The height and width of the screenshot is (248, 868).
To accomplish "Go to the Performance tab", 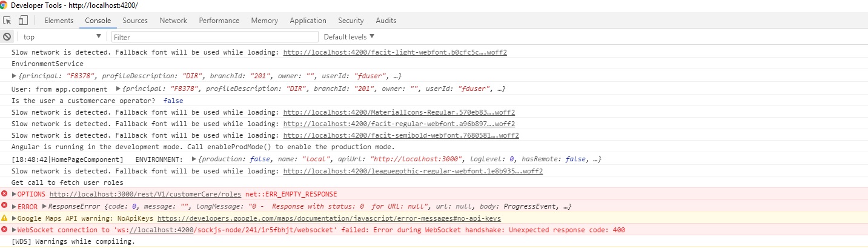I will click(x=219, y=21).
